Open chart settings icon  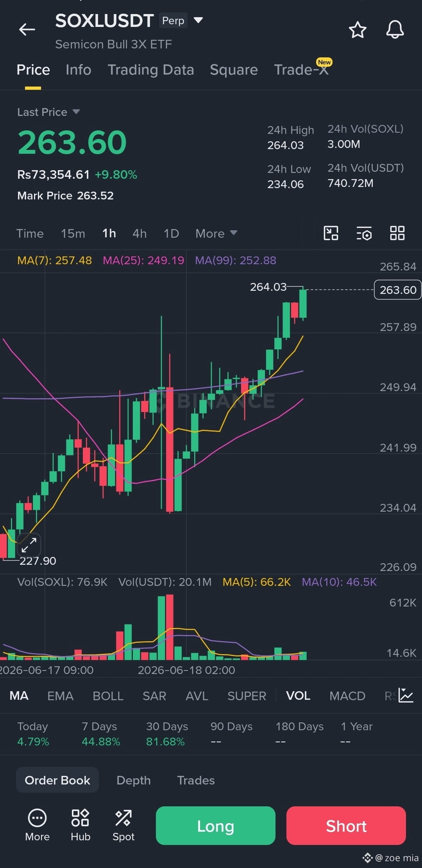[x=364, y=233]
